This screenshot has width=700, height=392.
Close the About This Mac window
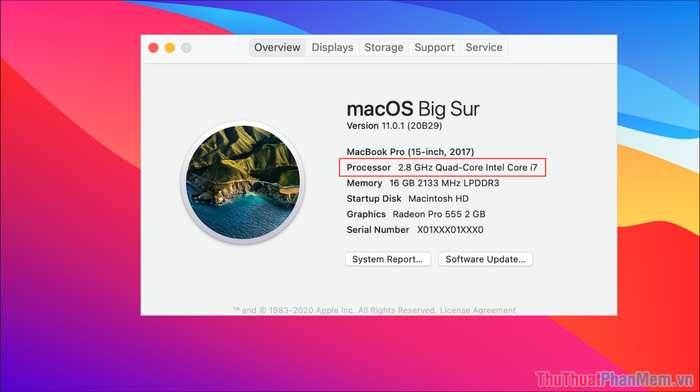coord(153,48)
